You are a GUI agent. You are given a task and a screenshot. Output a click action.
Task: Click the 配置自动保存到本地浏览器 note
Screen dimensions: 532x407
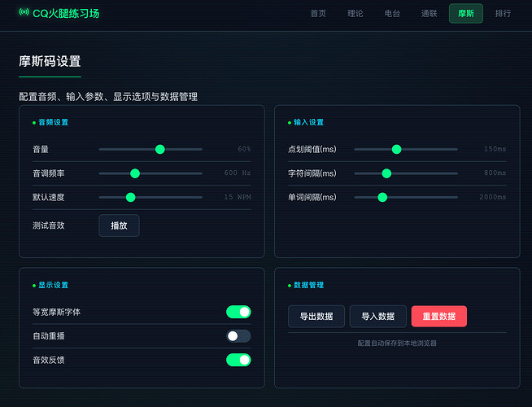click(x=397, y=344)
